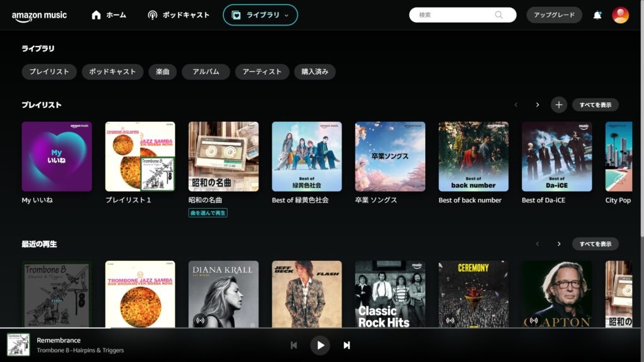Open the user profile avatar
This screenshot has height=362, width=644.
pyautogui.click(x=620, y=15)
